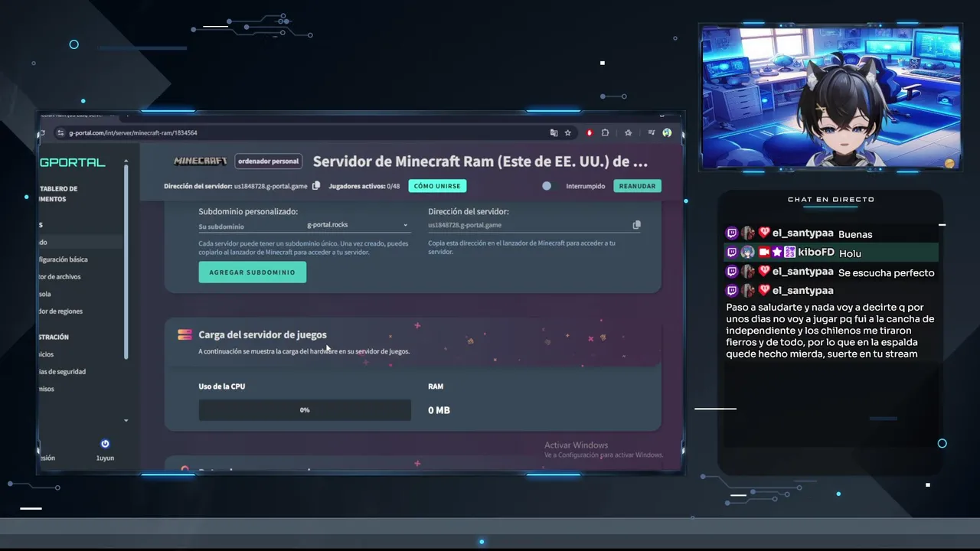Click the server load stack icon
The height and width of the screenshot is (551, 980).
185,334
